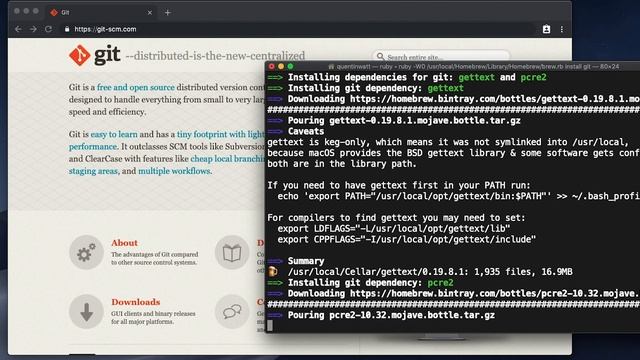This screenshot has height=360, width=640.
Task: Open the browser three-dot menu
Action: point(562,29)
